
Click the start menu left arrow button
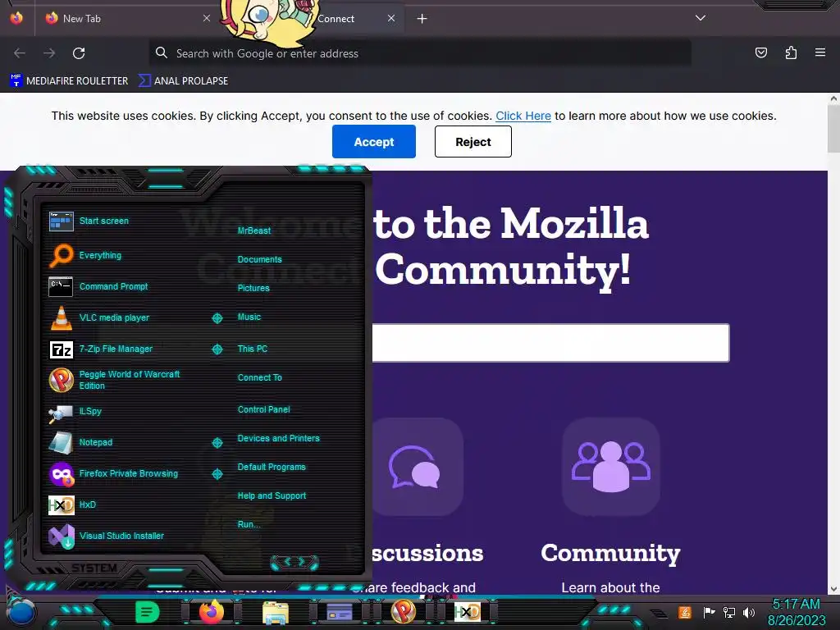(286, 562)
